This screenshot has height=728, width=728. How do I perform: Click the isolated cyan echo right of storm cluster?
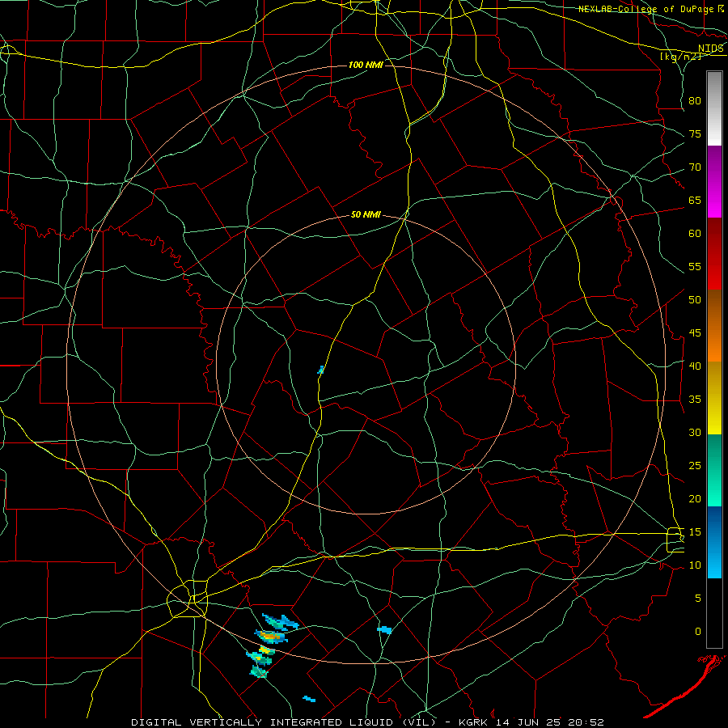point(384,630)
